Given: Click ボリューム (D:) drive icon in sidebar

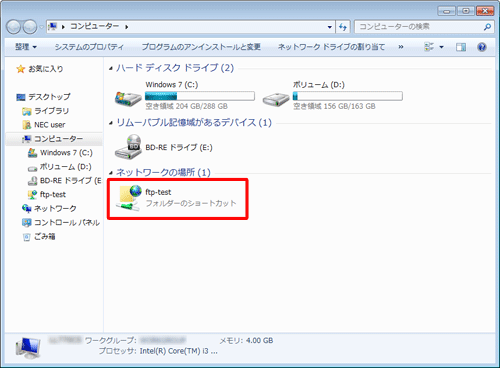Looking at the screenshot, I should tap(32, 168).
